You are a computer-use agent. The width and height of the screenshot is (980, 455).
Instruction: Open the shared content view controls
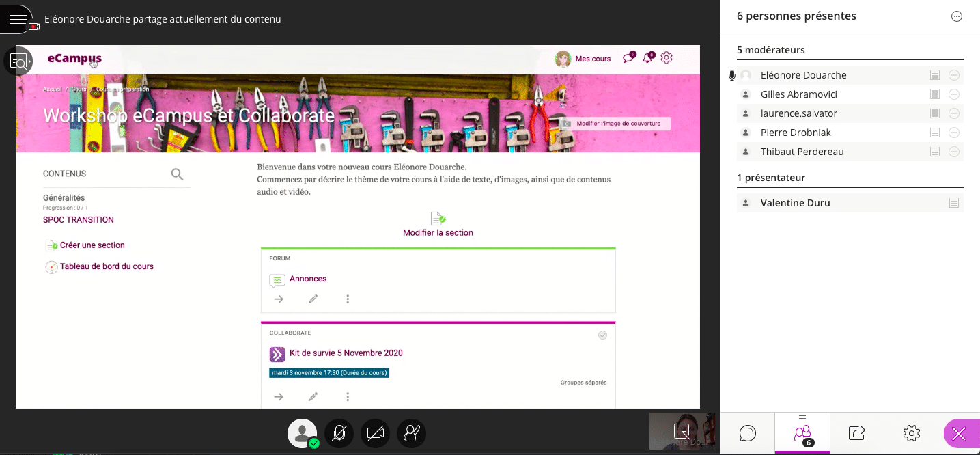click(18, 61)
